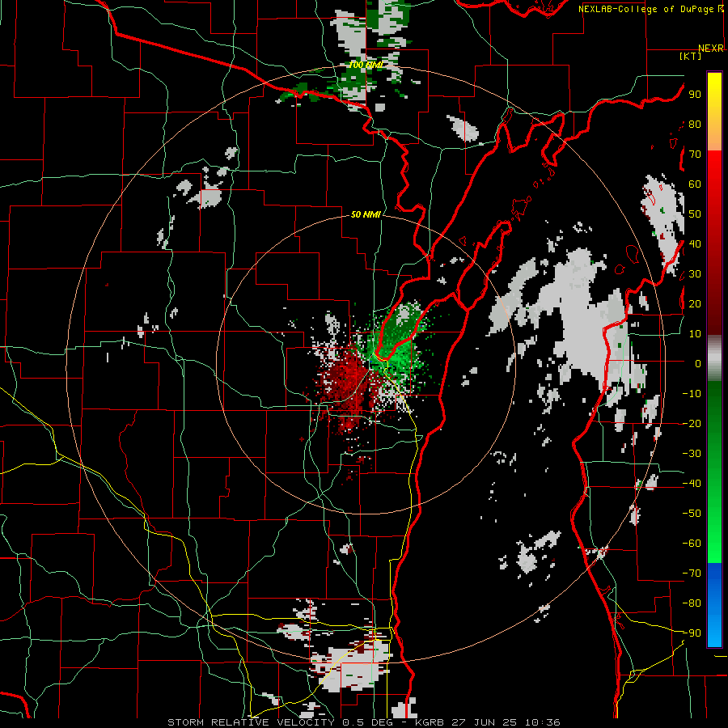728x728 pixels.
Task: Click the 40 value on velocity scale
Action: pos(695,243)
